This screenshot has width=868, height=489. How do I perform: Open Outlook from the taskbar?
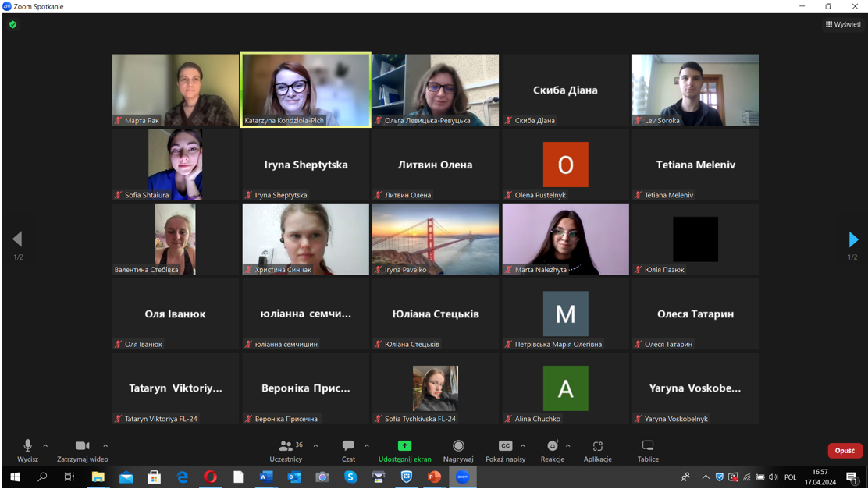(294, 477)
